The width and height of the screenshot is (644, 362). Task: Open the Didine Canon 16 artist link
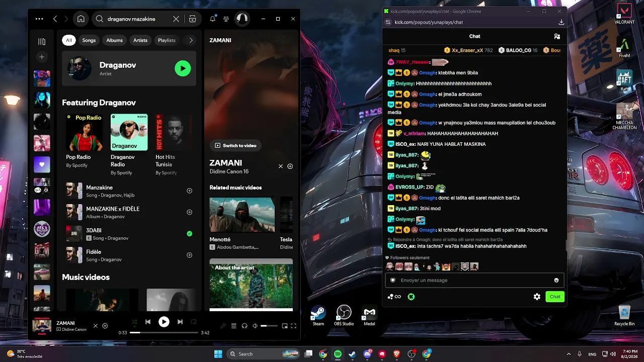[229, 171]
